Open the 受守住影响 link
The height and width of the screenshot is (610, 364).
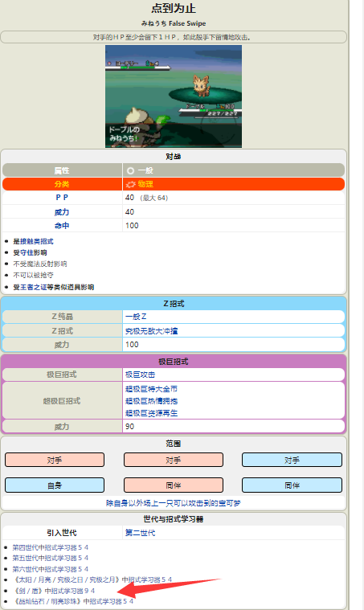click(30, 252)
